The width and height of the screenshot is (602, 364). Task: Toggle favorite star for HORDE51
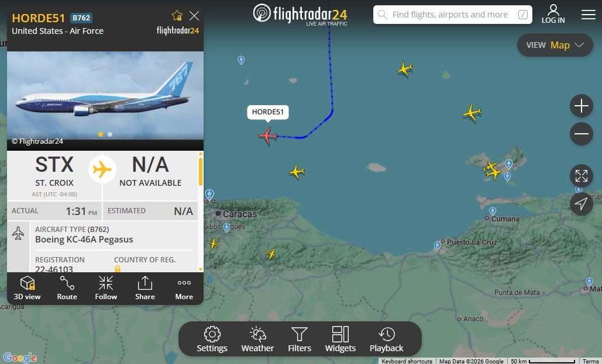click(177, 15)
